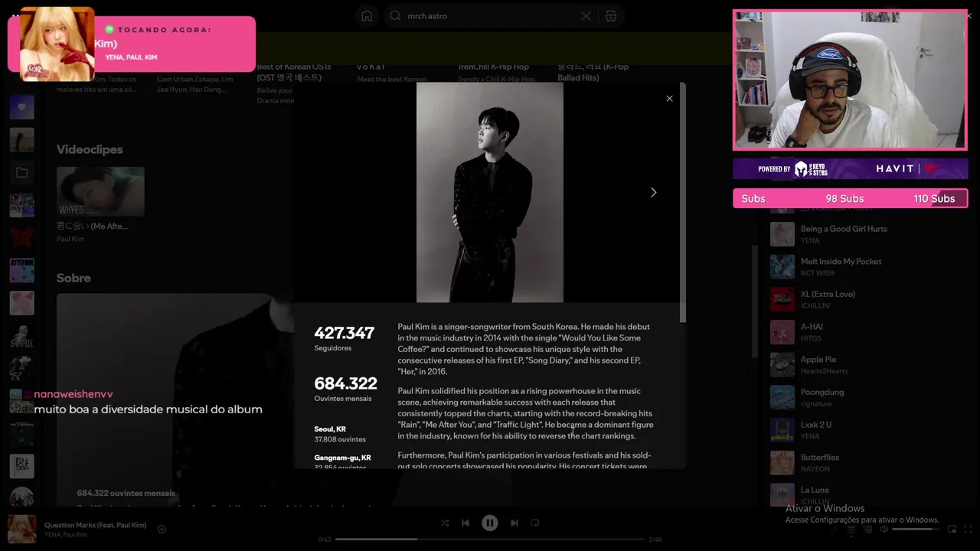Pause the current song
This screenshot has height=551, width=980.
coord(490,523)
